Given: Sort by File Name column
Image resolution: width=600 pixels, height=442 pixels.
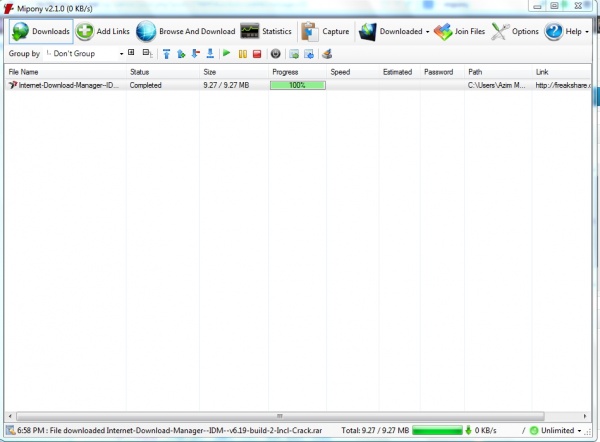Looking at the screenshot, I should pyautogui.click(x=65, y=72).
